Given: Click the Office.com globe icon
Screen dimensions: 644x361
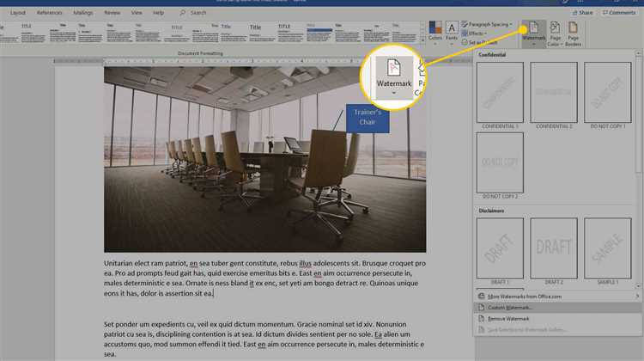Looking at the screenshot, I should pyautogui.click(x=482, y=296).
